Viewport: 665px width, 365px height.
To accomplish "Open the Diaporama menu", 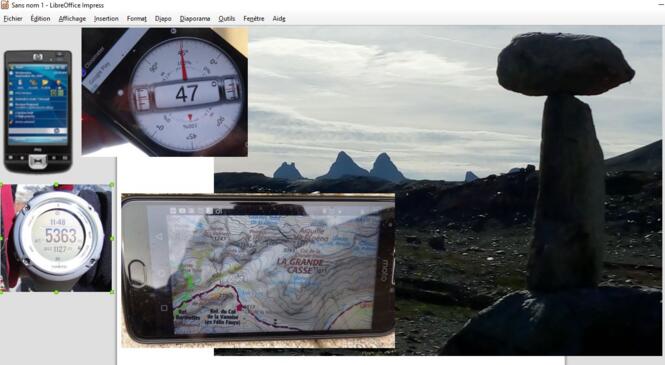I will [x=195, y=19].
